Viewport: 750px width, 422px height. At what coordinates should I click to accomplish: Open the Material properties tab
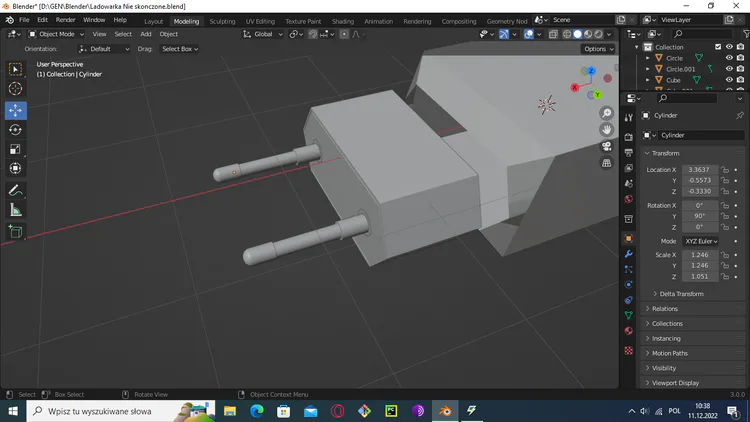tap(629, 331)
